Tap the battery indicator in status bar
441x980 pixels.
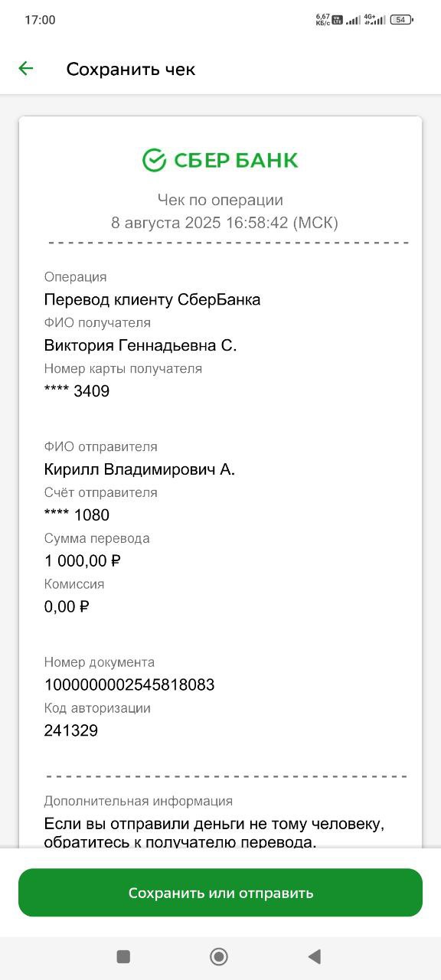[x=401, y=20]
